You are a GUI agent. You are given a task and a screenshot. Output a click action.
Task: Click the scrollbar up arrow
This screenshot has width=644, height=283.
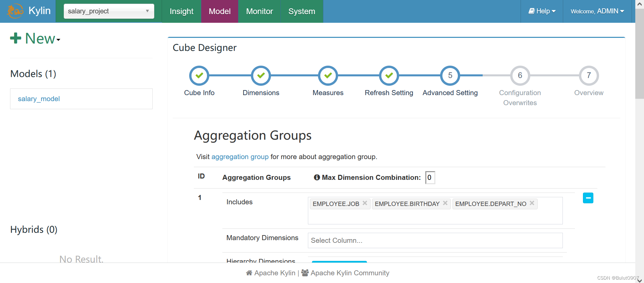click(x=640, y=4)
